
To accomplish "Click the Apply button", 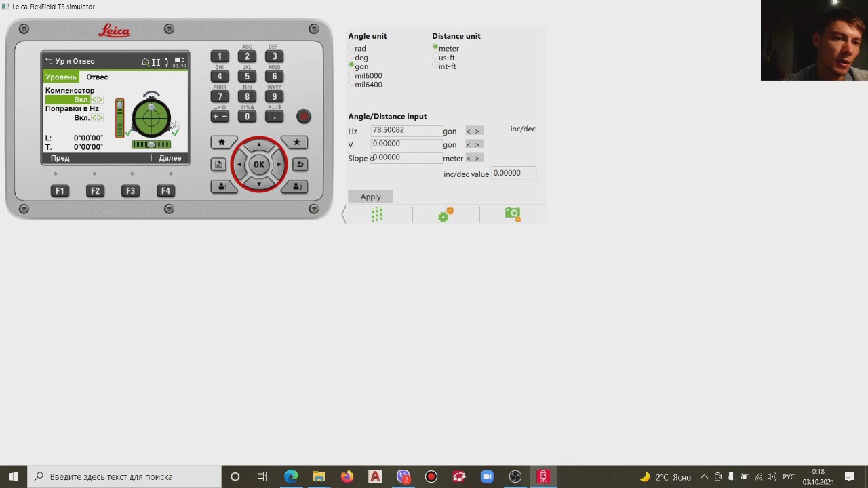I will [371, 197].
